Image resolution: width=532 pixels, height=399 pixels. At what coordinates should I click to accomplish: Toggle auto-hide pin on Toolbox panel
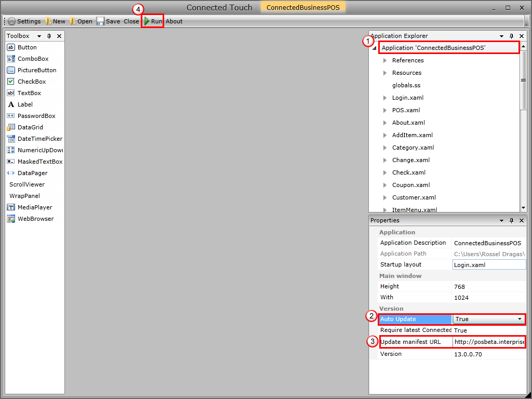[x=49, y=36]
